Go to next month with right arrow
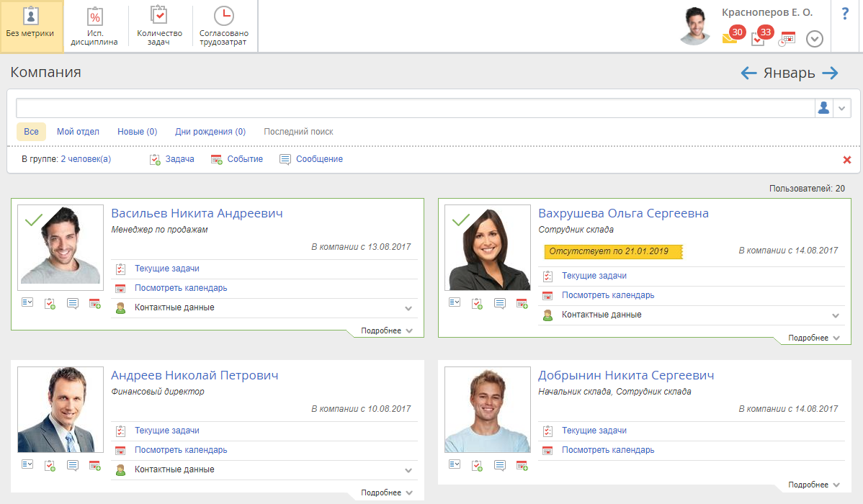Image resolution: width=863 pixels, height=504 pixels. pos(830,73)
